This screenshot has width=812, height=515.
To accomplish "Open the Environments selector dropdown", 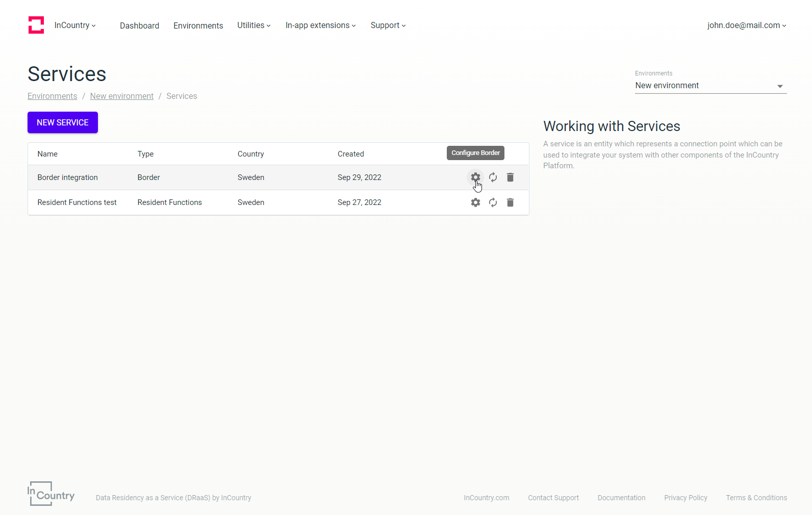I will (x=711, y=86).
